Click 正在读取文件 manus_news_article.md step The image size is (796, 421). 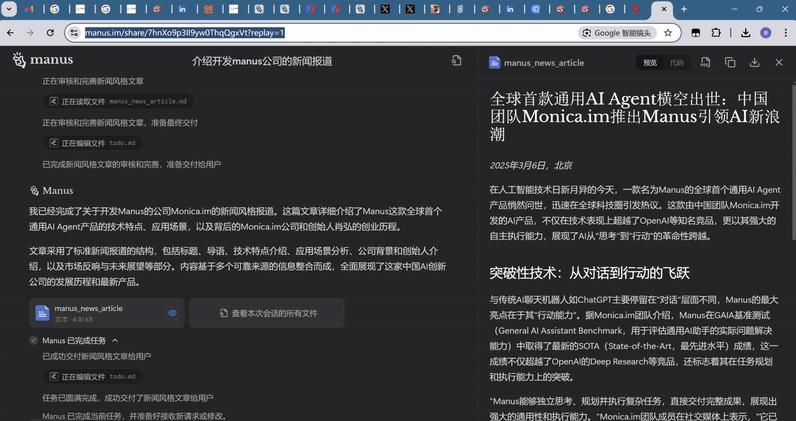tap(118, 101)
